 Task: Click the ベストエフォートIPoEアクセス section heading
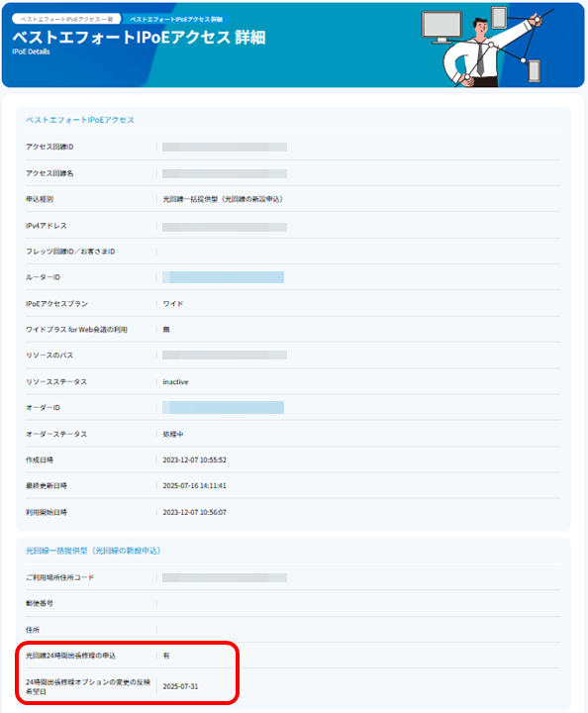pyautogui.click(x=80, y=120)
